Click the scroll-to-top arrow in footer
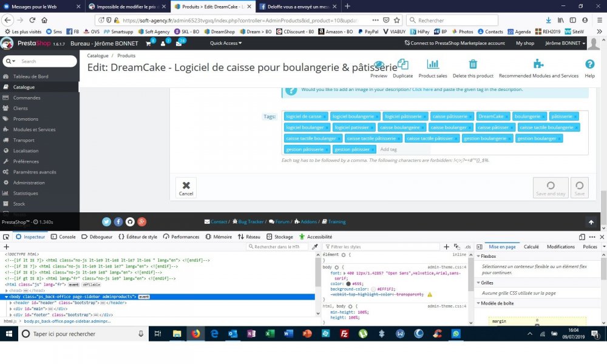 pos(591,222)
